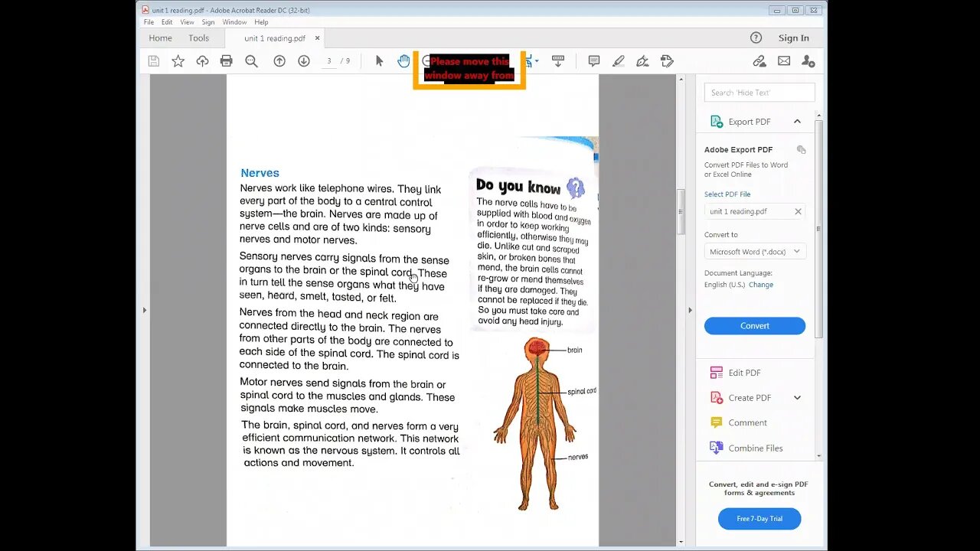Remove unit 1 reading.pdf from selected file
980x551 pixels.
798,212
